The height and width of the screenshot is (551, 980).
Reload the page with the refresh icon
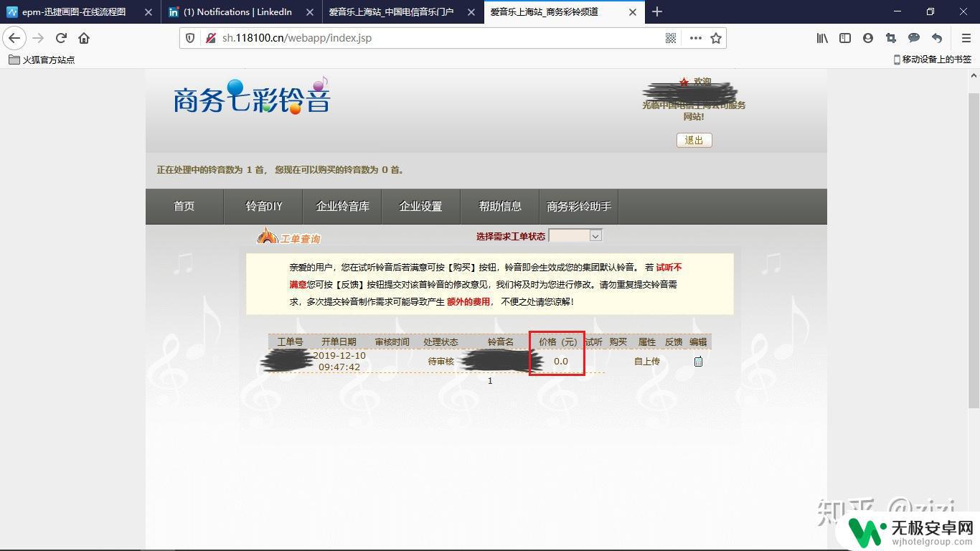tap(61, 38)
